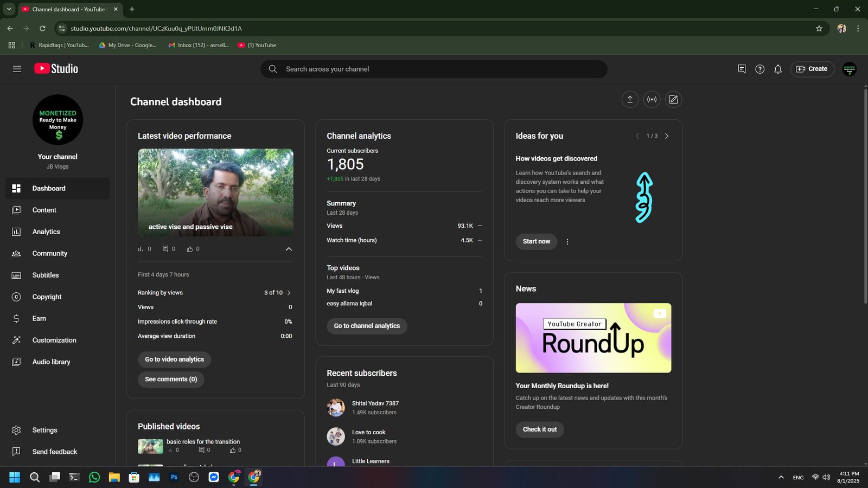Viewport: 868px width, 488px height.
Task: Click the Go live broadcast icon
Action: pos(652,99)
